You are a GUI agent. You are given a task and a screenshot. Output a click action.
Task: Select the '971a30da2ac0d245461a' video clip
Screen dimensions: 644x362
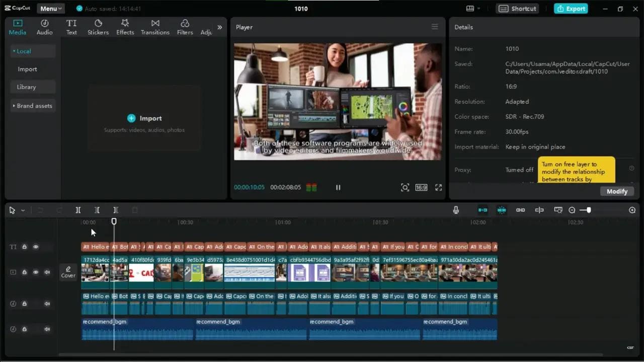coord(468,272)
